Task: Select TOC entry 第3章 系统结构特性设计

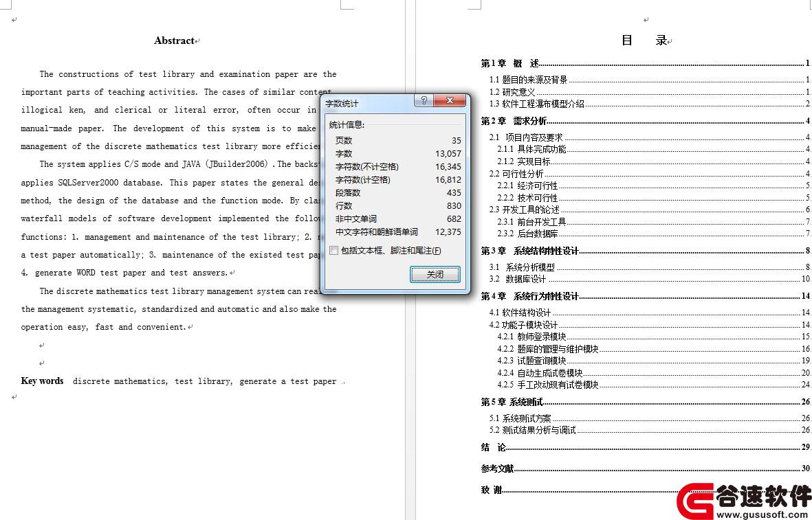Action: coord(645,251)
